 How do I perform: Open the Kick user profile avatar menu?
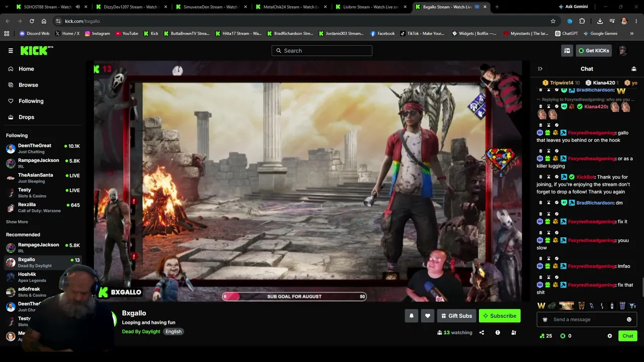point(622,50)
